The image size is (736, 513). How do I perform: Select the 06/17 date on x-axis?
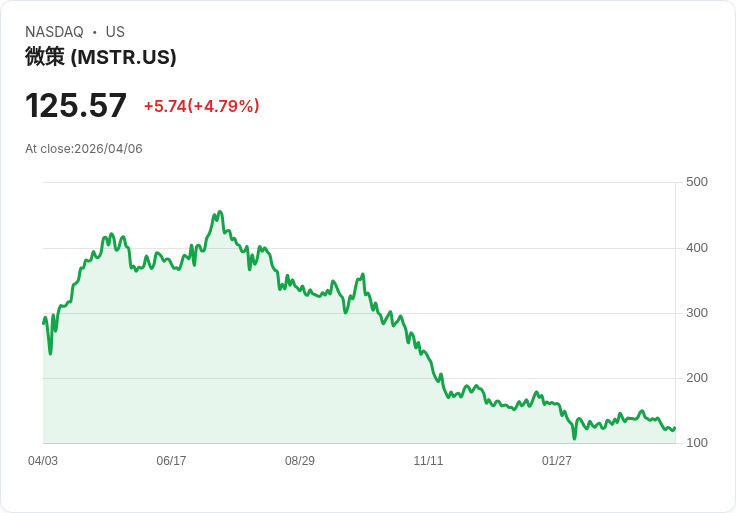(x=171, y=461)
